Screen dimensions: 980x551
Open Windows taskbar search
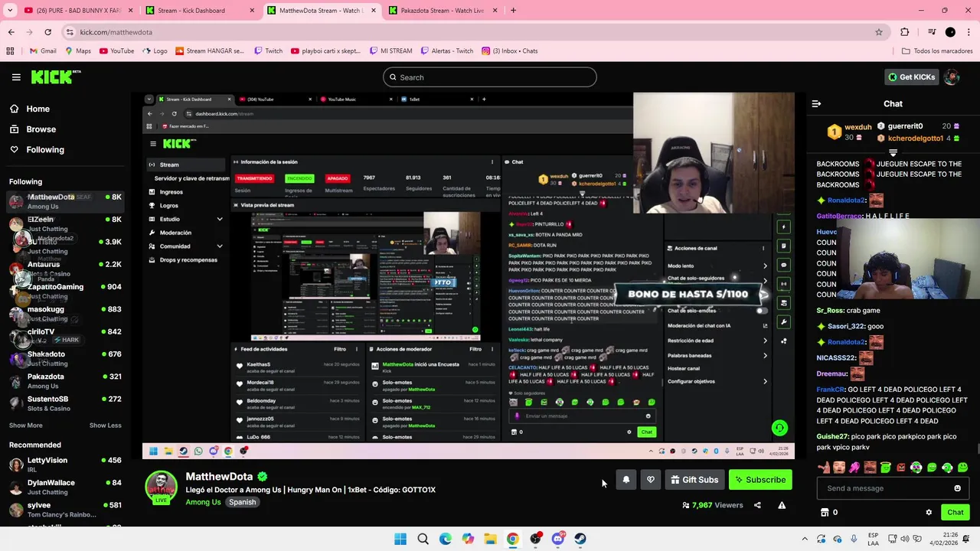click(423, 539)
